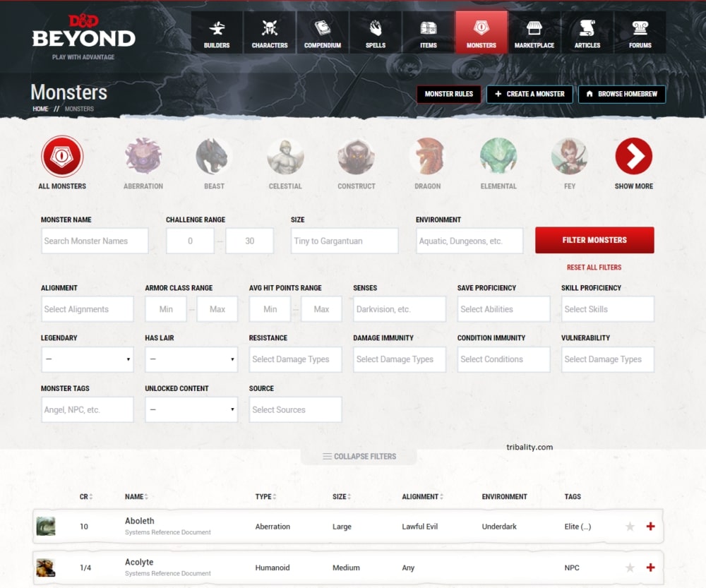Expand Aboleth row with plus icon
706x588 pixels.
pos(650,527)
